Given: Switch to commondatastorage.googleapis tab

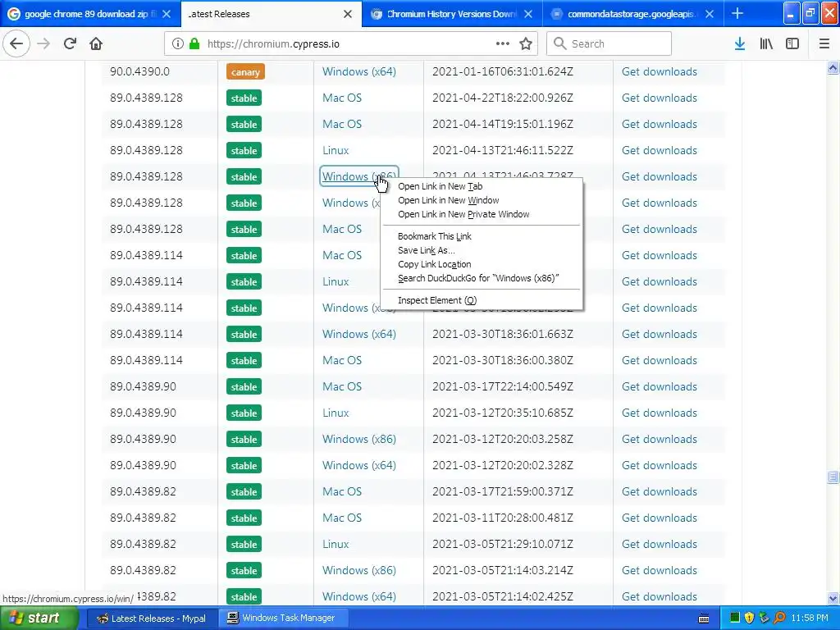Looking at the screenshot, I should click(632, 14).
